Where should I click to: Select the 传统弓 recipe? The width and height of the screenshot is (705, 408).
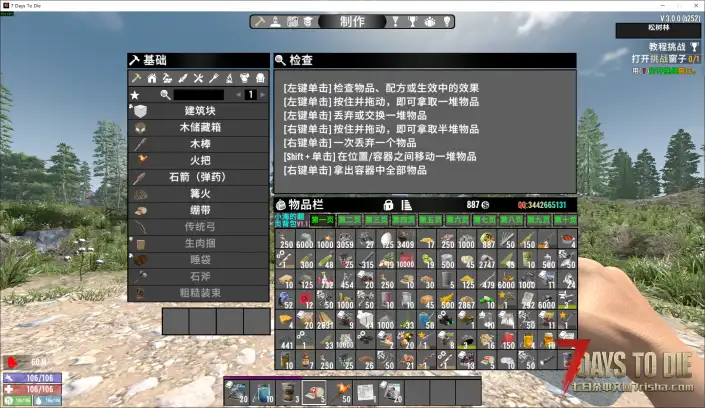point(199,227)
